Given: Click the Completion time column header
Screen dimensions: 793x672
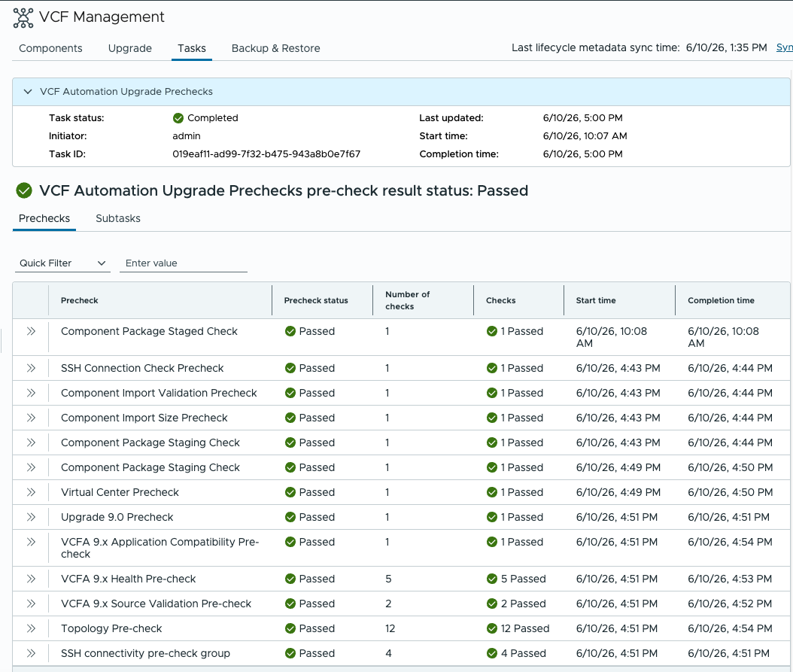Looking at the screenshot, I should click(x=721, y=300).
